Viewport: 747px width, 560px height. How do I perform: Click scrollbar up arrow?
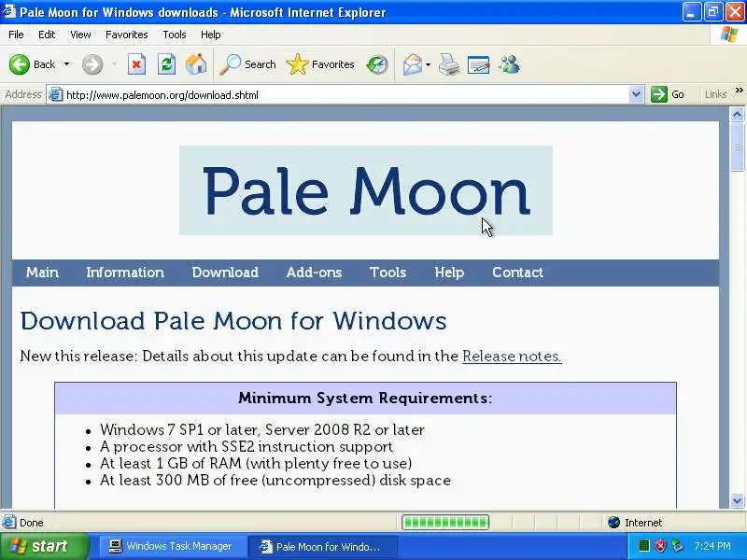click(x=737, y=114)
